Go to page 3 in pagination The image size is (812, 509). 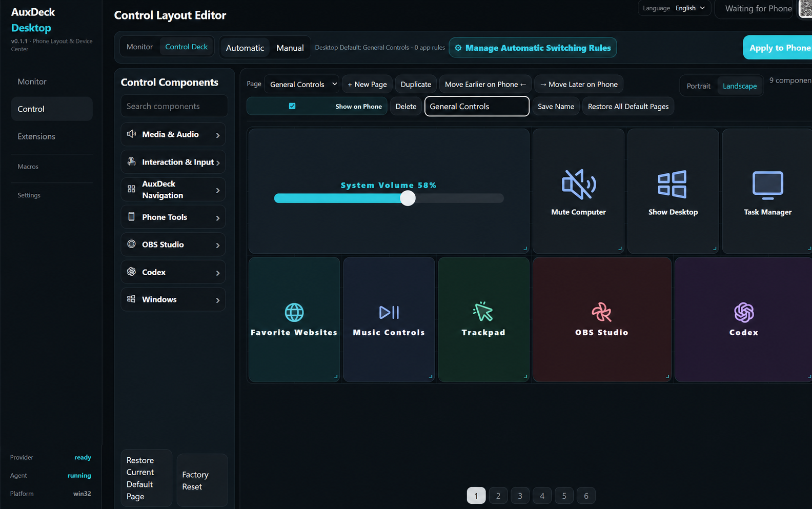(x=520, y=496)
